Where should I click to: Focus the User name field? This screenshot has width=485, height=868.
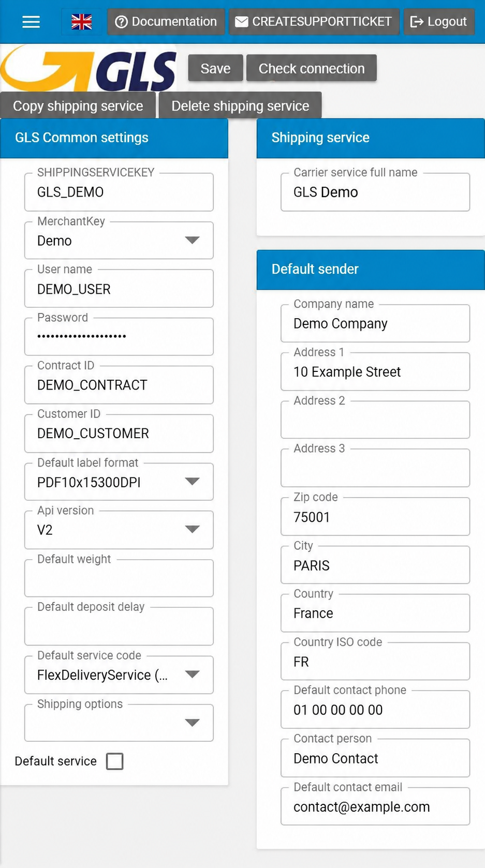click(119, 289)
